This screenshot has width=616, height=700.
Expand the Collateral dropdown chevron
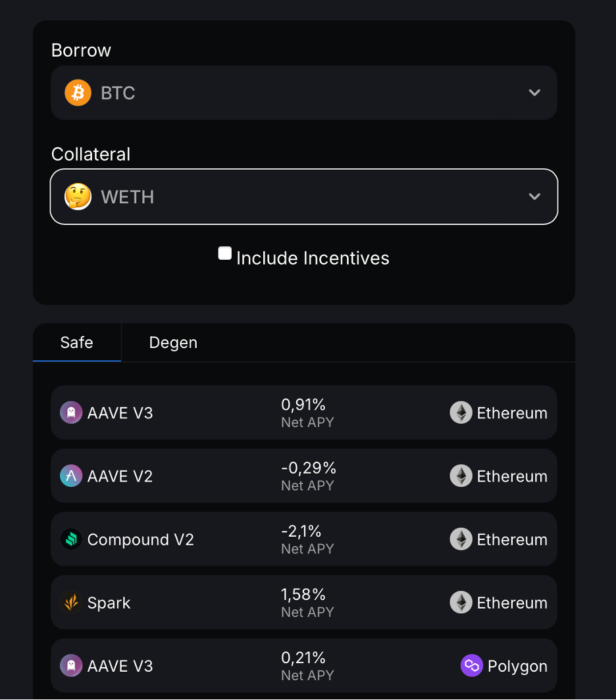point(534,197)
